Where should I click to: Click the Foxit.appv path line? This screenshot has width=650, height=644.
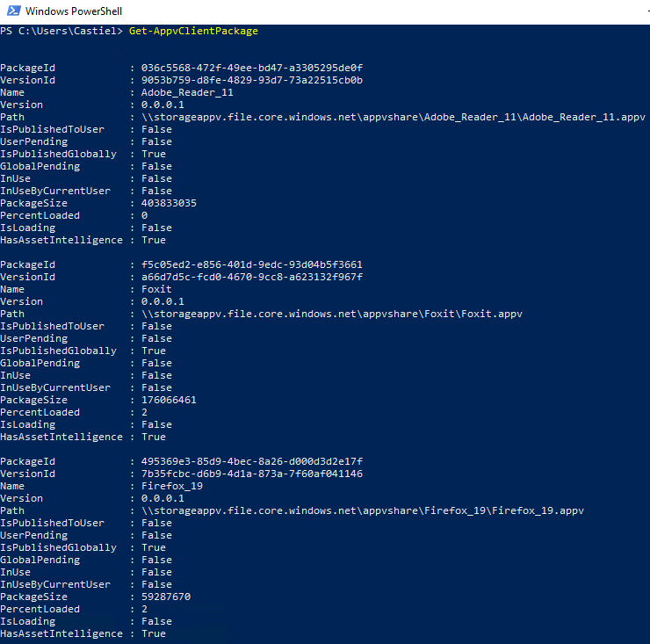coord(332,314)
